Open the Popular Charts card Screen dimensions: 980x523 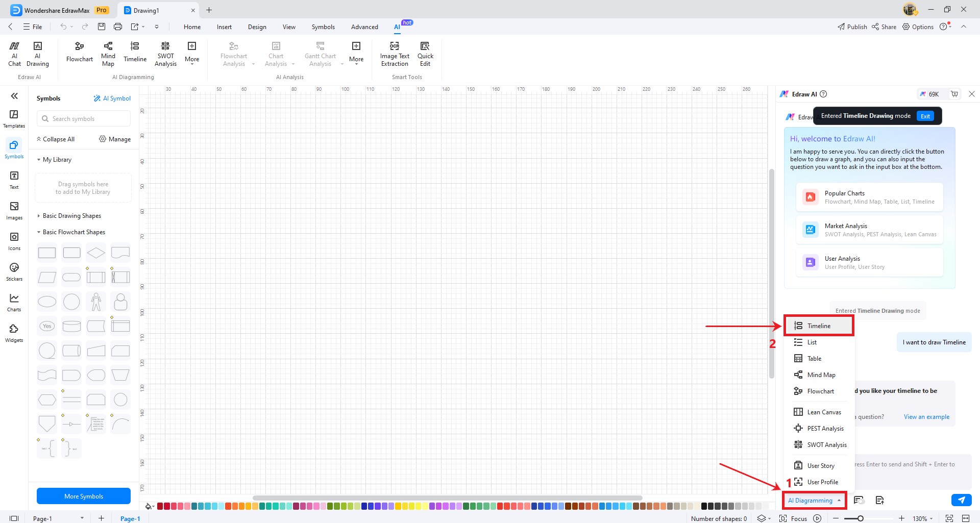tap(869, 197)
